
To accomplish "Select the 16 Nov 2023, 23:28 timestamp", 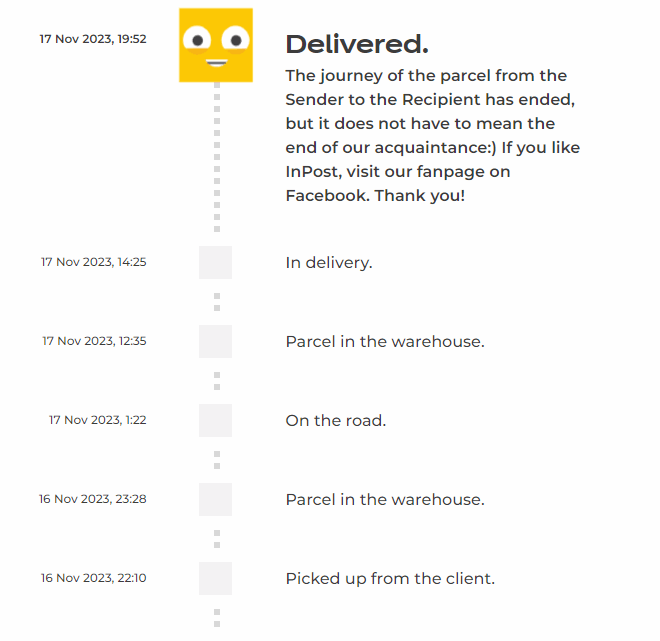I will 93,498.
